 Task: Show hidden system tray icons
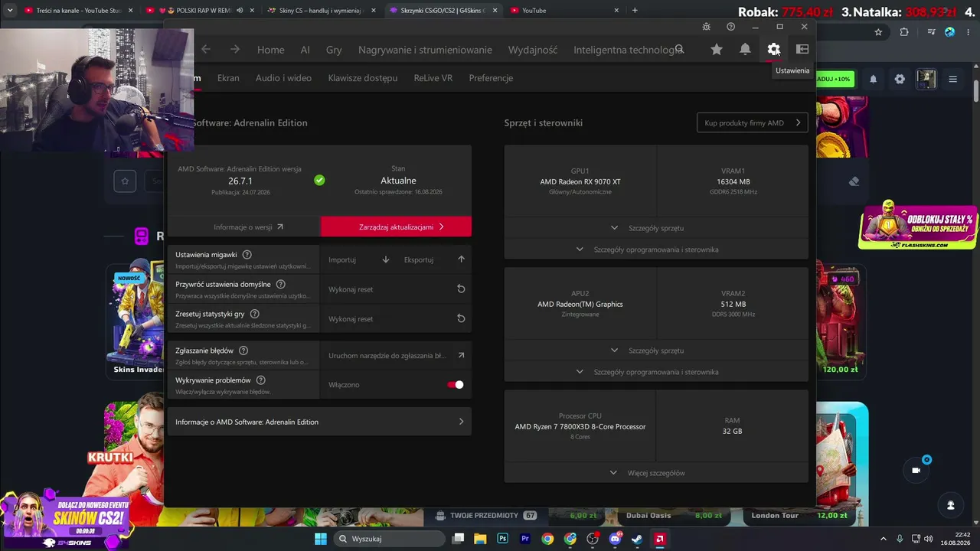(884, 539)
